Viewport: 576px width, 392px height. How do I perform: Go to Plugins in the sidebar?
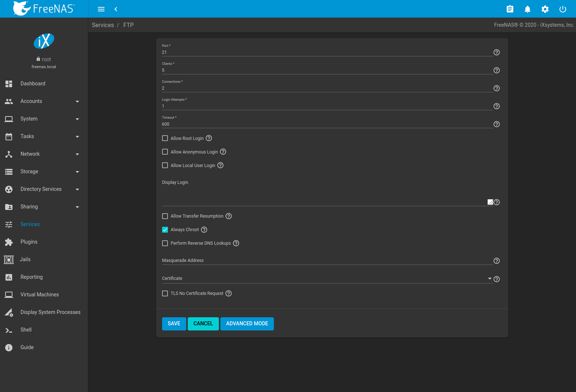click(x=29, y=242)
